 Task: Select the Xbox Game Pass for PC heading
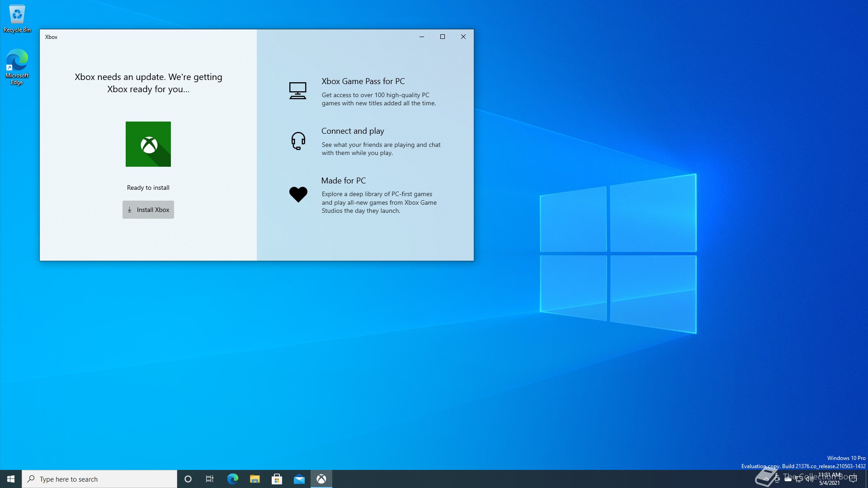coord(363,81)
